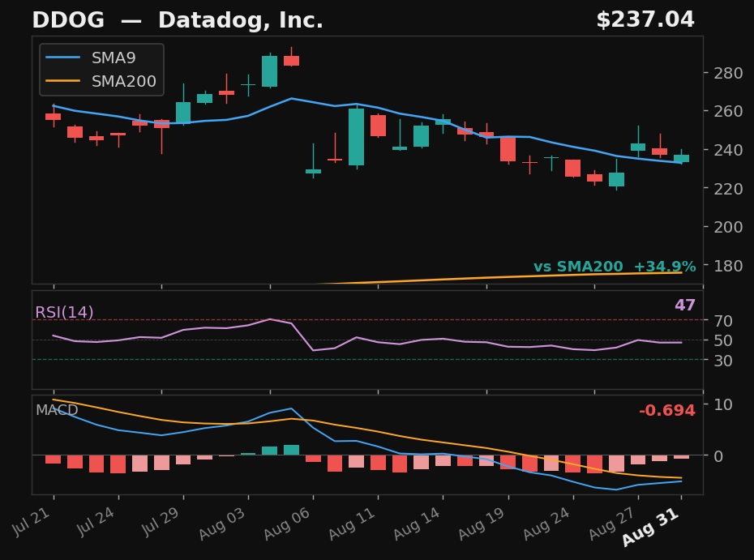Click the Aug 14 date label

[x=417, y=524]
